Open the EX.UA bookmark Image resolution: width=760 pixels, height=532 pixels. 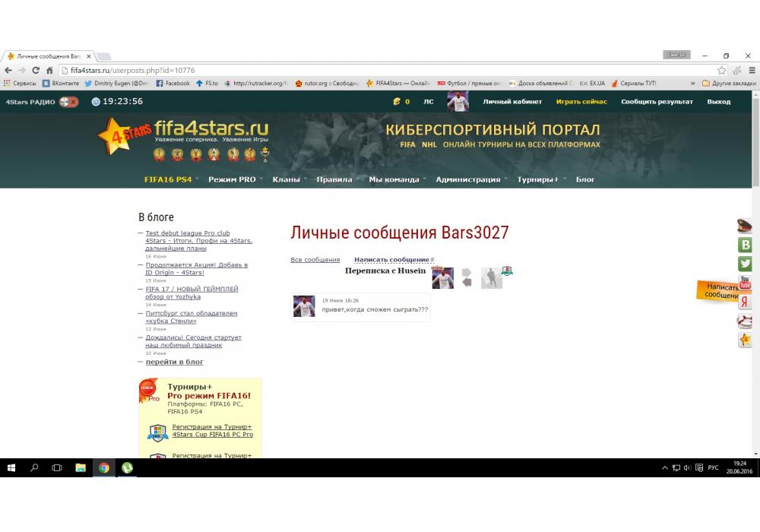pyautogui.click(x=592, y=84)
